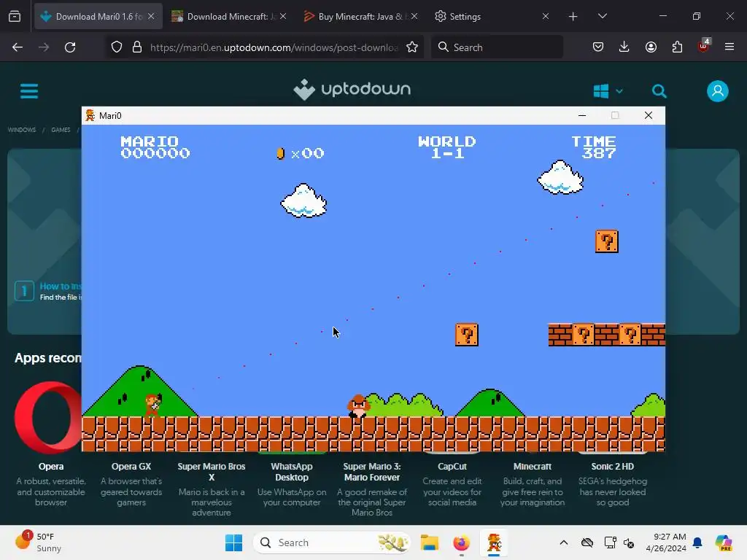Open the OneDrive cloud tray icon
This screenshot has width=747, height=560.
(587, 542)
